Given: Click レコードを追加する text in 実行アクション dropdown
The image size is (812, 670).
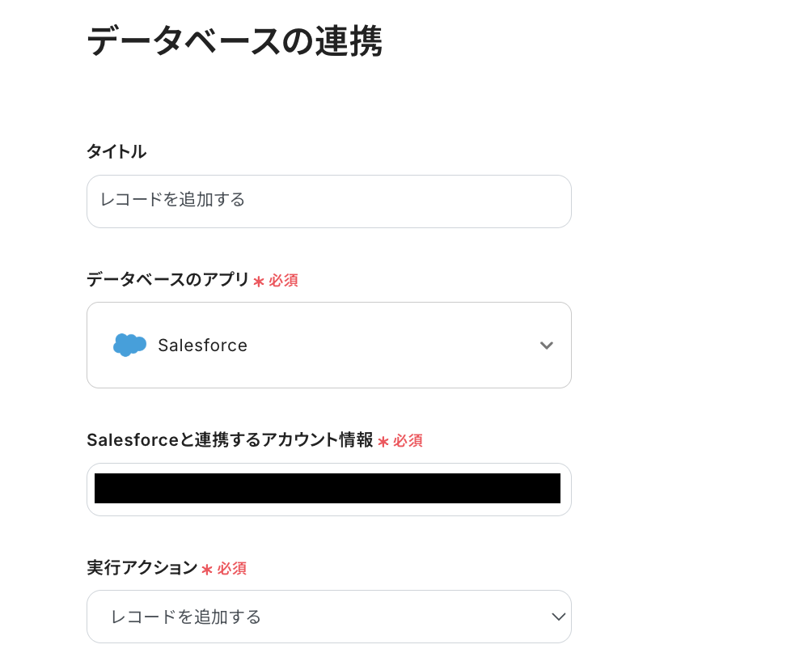Looking at the screenshot, I should click(x=186, y=617).
